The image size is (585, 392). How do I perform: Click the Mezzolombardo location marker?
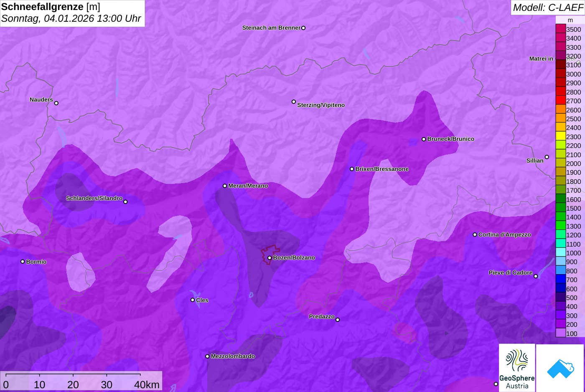click(x=207, y=356)
